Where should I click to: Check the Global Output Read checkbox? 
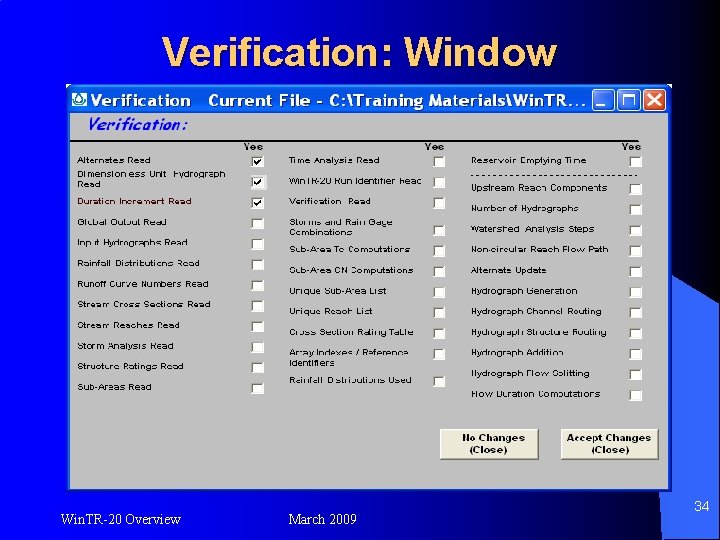(258, 223)
